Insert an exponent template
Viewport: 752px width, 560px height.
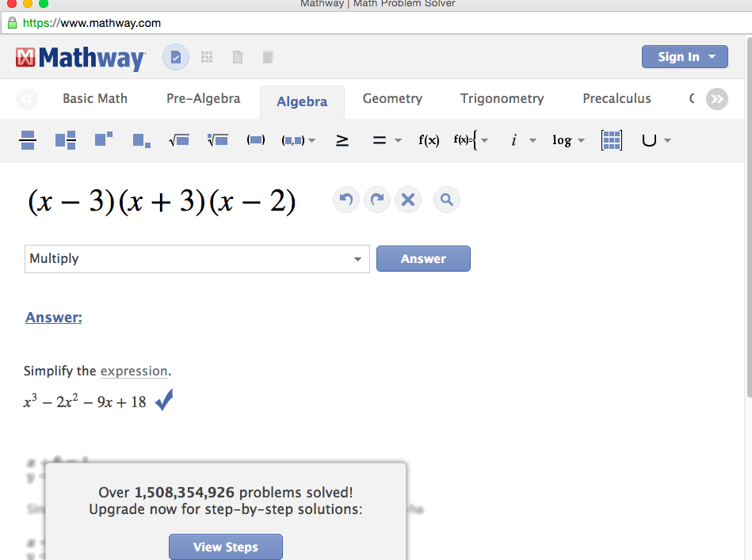104,139
